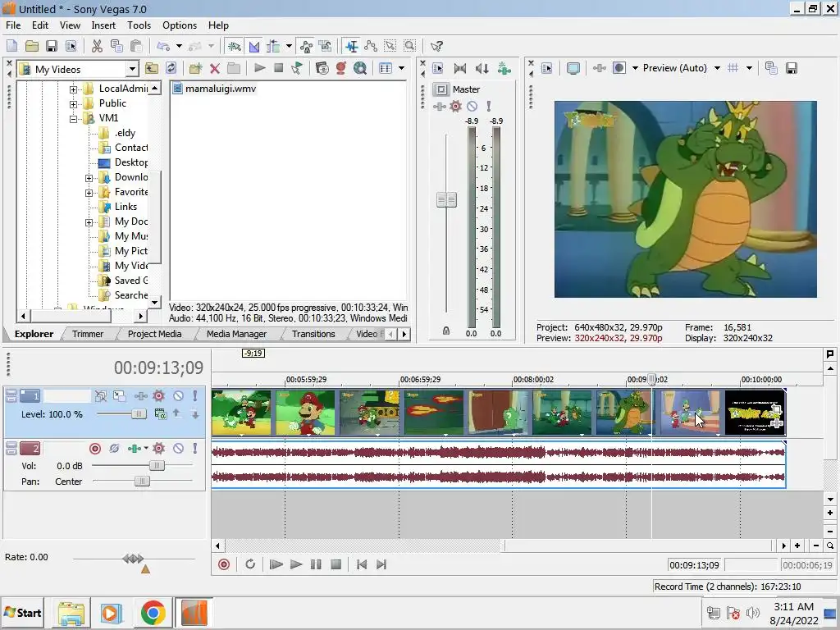Click the Master bus FX gear icon

click(x=455, y=106)
